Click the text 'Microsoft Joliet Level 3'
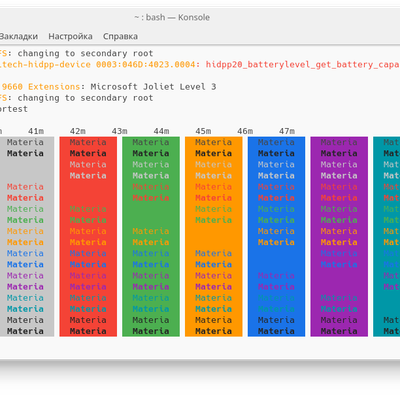Screen dimensions: 400x400 [153, 87]
